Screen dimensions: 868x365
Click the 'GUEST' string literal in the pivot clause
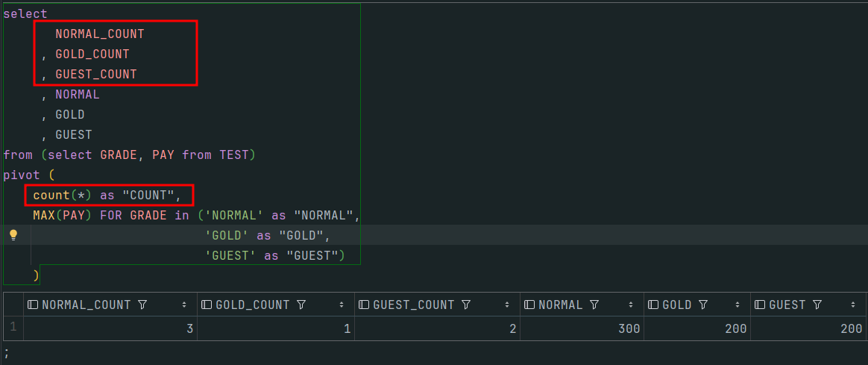point(230,256)
